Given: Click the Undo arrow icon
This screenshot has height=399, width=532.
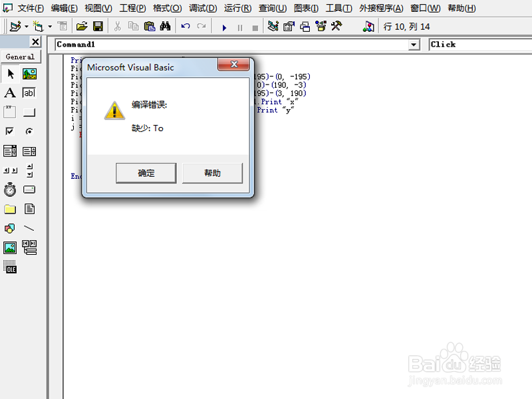Looking at the screenshot, I should point(186,26).
